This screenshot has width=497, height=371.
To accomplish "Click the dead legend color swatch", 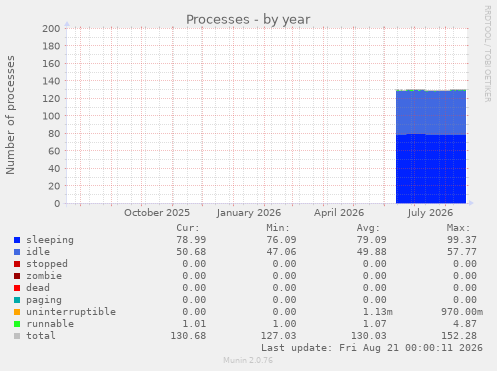I will point(17,288).
